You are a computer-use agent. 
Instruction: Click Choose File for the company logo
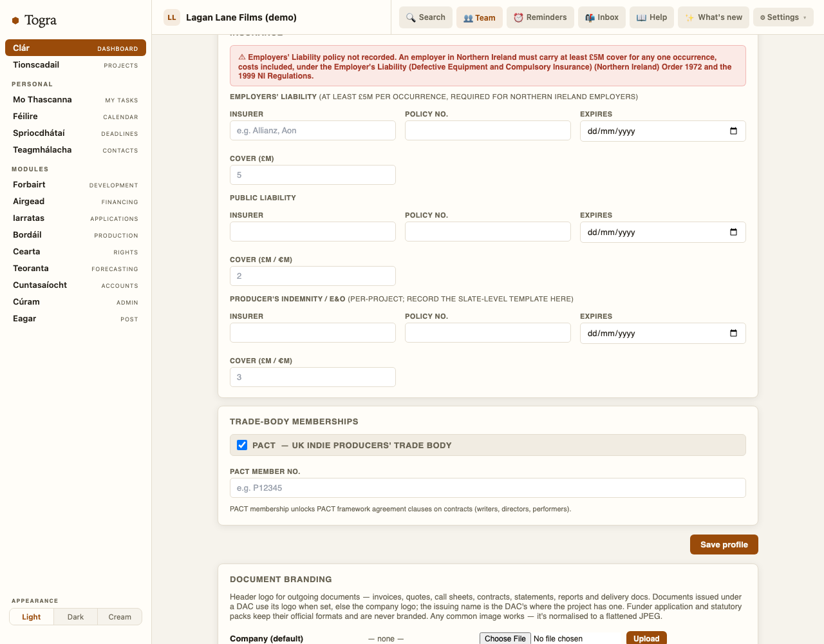pyautogui.click(x=505, y=638)
